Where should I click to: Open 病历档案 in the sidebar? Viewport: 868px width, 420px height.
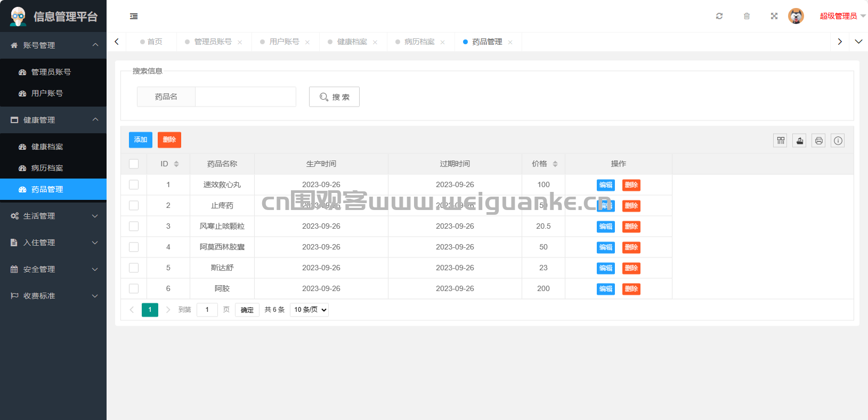pyautogui.click(x=53, y=168)
